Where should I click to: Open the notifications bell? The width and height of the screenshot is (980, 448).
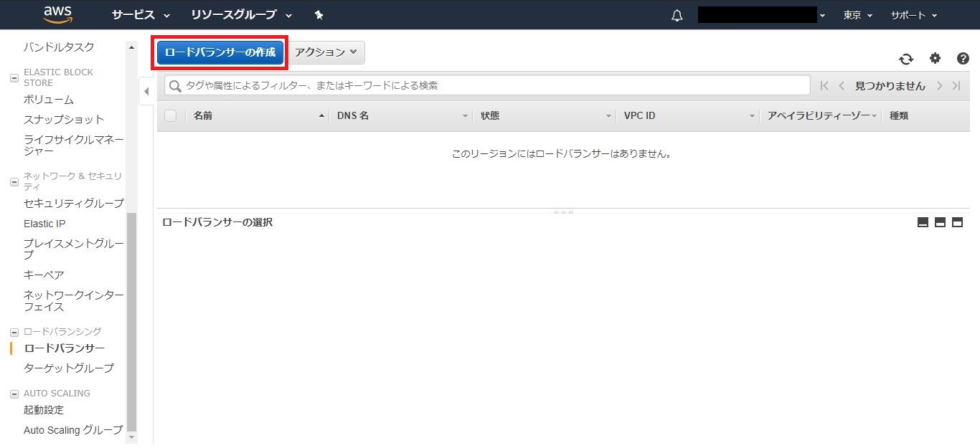(x=677, y=15)
